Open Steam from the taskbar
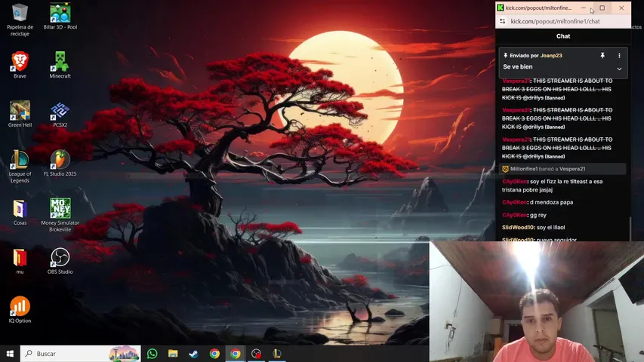The height and width of the screenshot is (362, 644). 193,354
